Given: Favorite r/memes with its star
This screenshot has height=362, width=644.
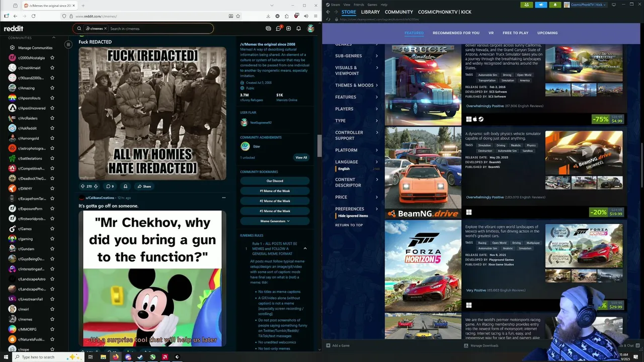Looking at the screenshot, I should (x=52, y=319).
